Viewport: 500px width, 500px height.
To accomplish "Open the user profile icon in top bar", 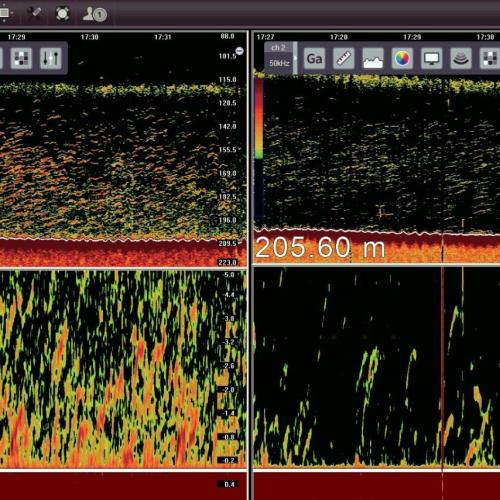I will click(95, 14).
